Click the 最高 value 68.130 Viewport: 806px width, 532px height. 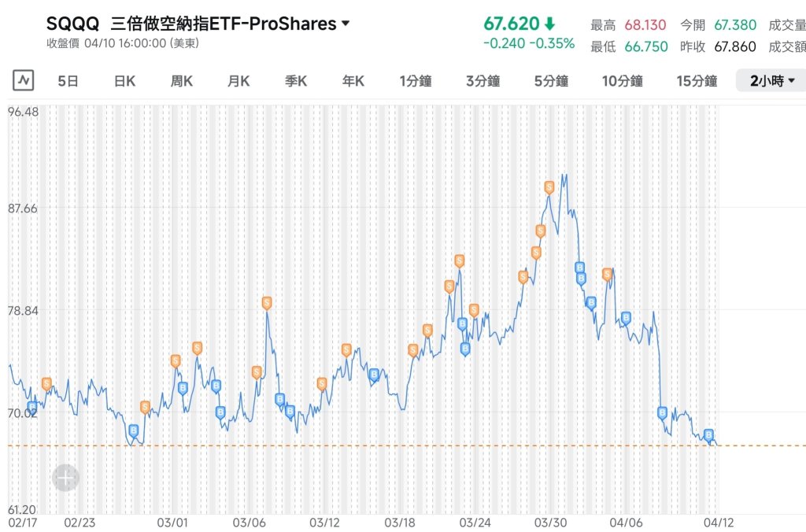645,24
